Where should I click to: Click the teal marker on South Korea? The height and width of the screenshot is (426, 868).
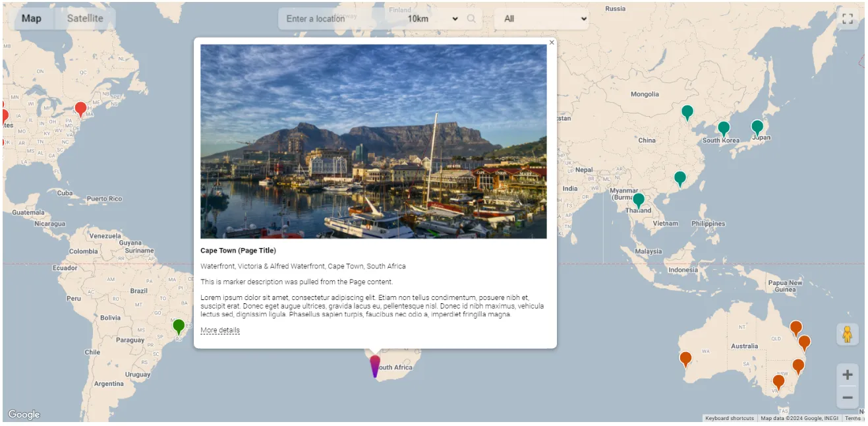point(724,128)
